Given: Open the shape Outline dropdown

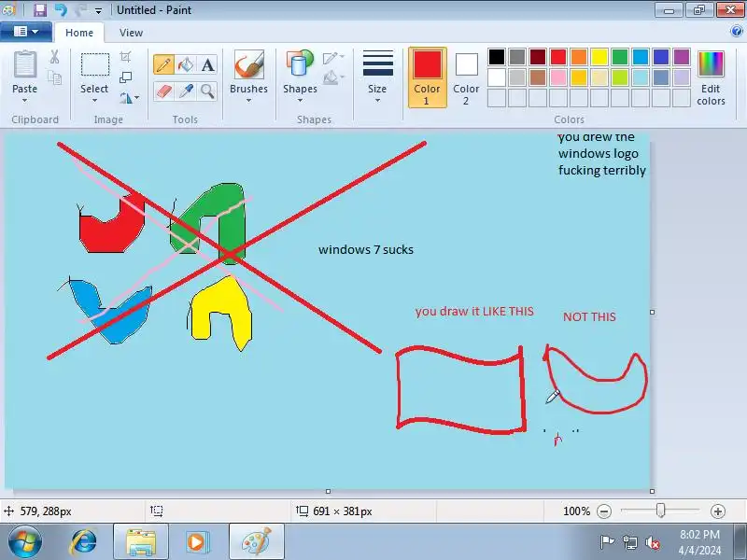Looking at the screenshot, I should (333, 58).
